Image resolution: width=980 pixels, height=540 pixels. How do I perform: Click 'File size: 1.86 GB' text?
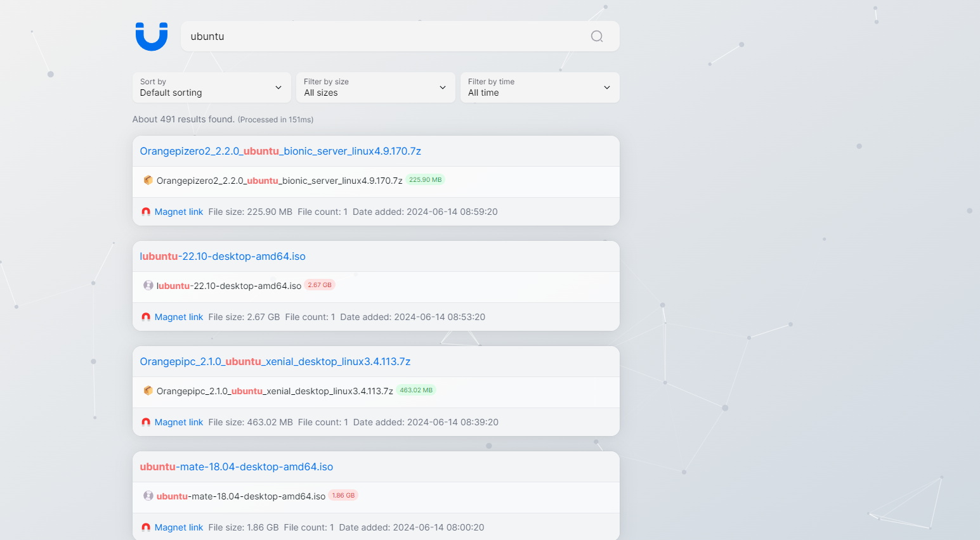[244, 527]
